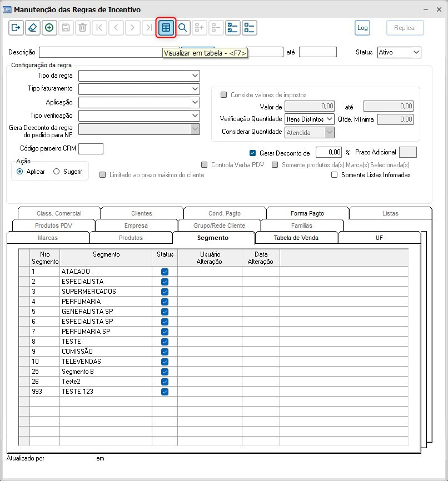The image size is (448, 481).
Task: Click the insert row plus list icon
Action: 200,28
